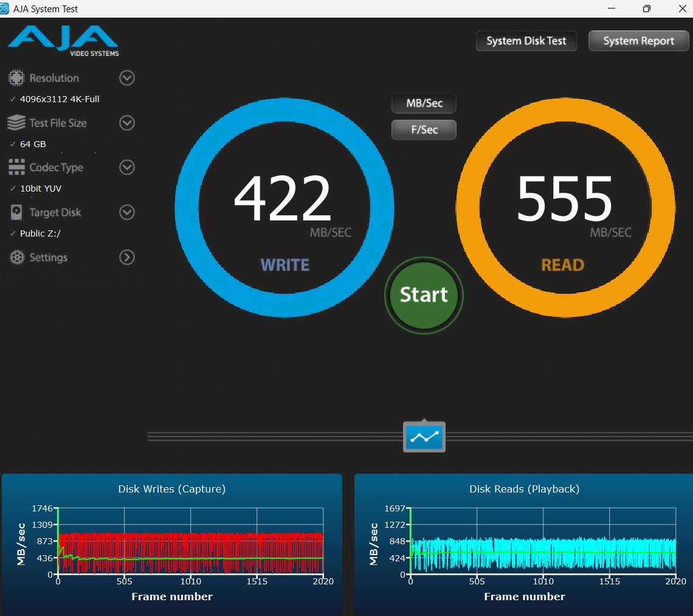The width and height of the screenshot is (693, 616).
Task: Expand the Codec Type dropdown arrow
Action: 126,167
